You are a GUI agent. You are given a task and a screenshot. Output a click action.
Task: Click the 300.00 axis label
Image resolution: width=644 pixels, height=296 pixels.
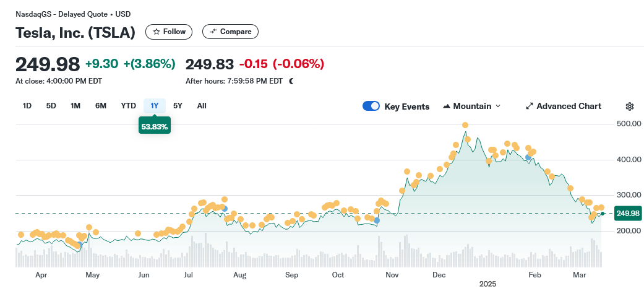(x=629, y=195)
